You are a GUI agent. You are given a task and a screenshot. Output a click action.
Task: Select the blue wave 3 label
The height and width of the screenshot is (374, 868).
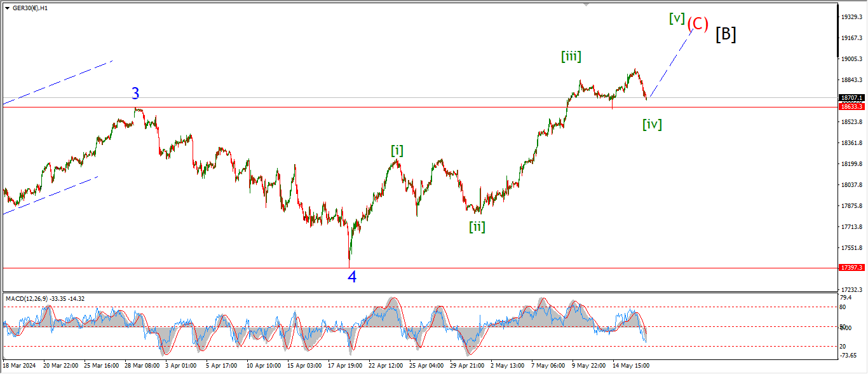click(135, 94)
